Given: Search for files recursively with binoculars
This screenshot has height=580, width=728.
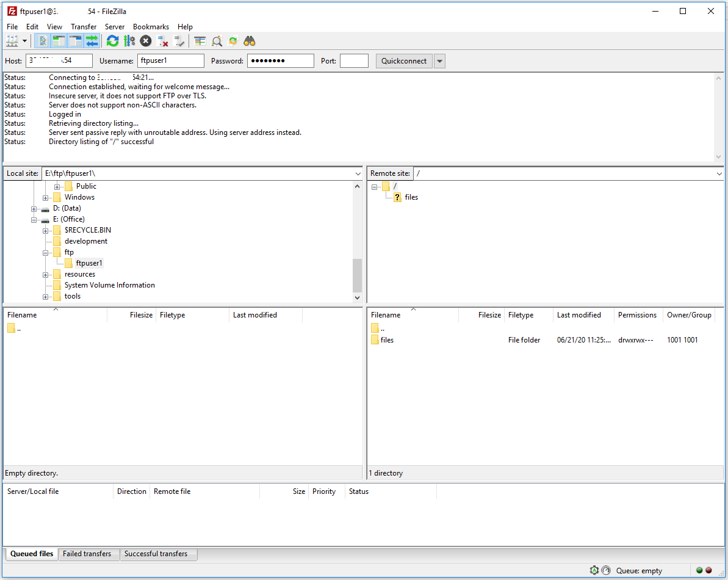Looking at the screenshot, I should point(250,42).
